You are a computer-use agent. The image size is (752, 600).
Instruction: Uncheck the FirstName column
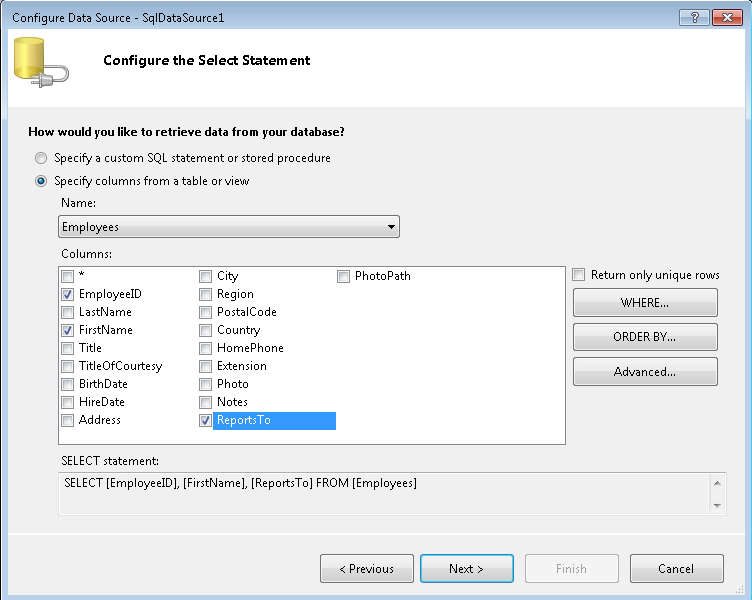tap(68, 330)
